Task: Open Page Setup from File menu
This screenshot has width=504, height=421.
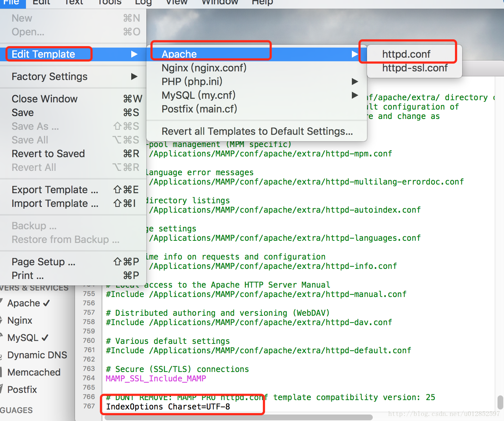Action: click(x=73, y=262)
